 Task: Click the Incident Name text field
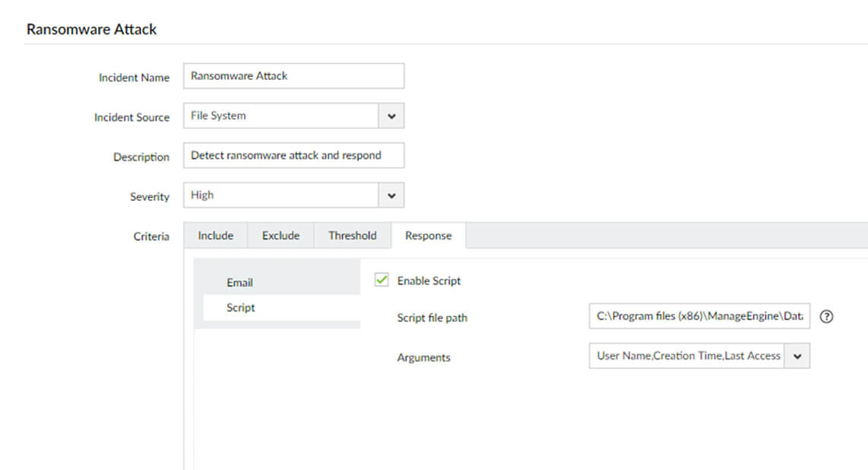click(293, 76)
